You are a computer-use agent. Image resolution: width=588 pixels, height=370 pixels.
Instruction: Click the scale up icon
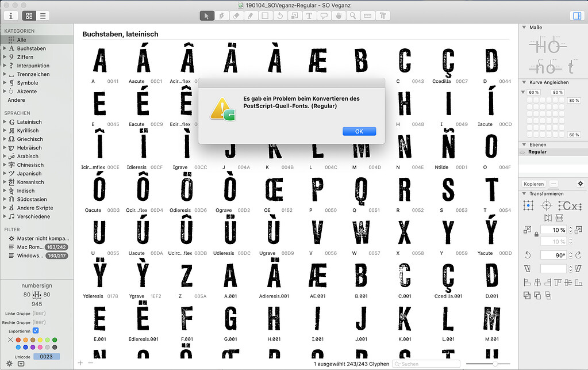[579, 230]
